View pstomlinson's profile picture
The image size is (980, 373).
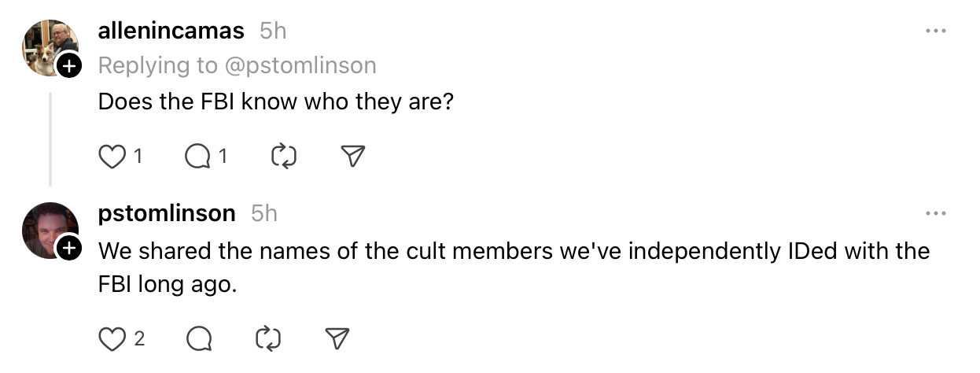[50, 231]
